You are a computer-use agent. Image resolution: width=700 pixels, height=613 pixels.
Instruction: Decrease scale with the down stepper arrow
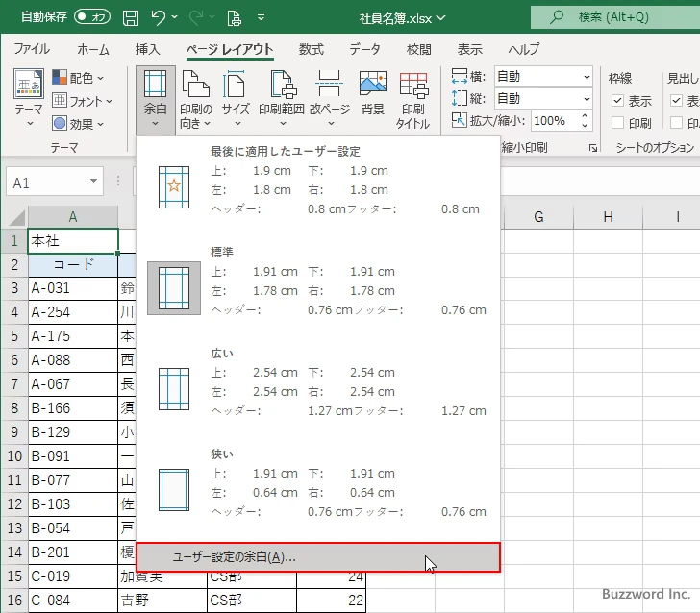[x=585, y=126]
